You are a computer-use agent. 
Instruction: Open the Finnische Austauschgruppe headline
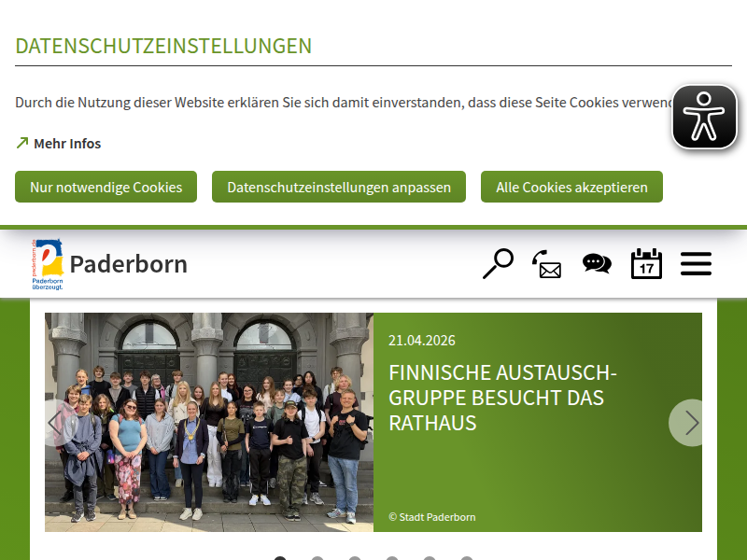[x=502, y=398]
